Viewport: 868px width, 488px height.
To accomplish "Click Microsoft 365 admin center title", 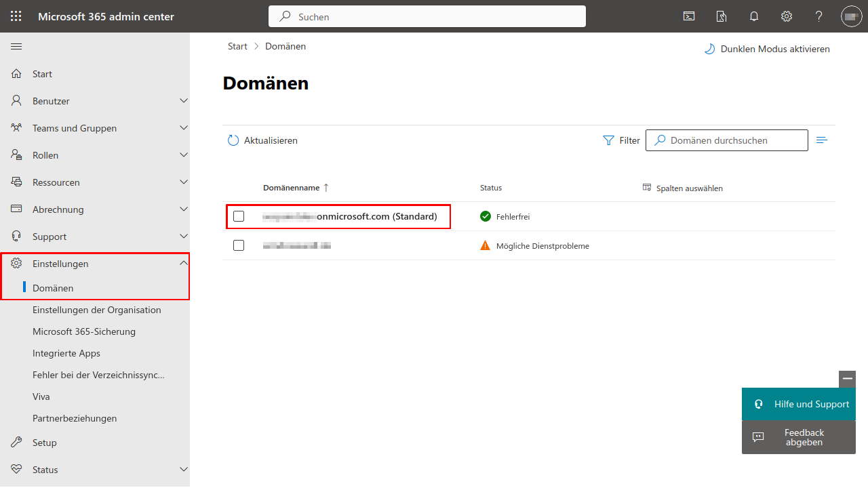I will point(106,16).
